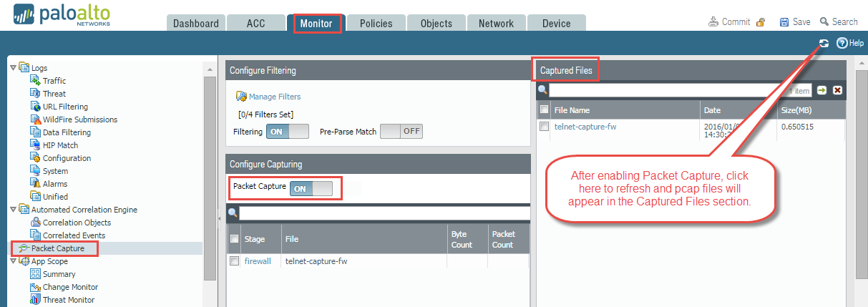Viewport: 868px width, 307px height.
Task: Click the top-right Search link
Action: (x=839, y=22)
